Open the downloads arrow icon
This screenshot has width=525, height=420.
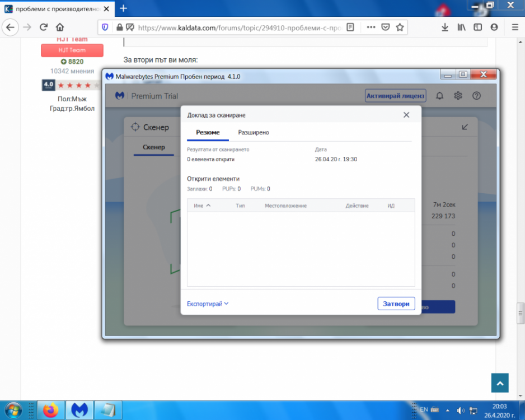445,27
